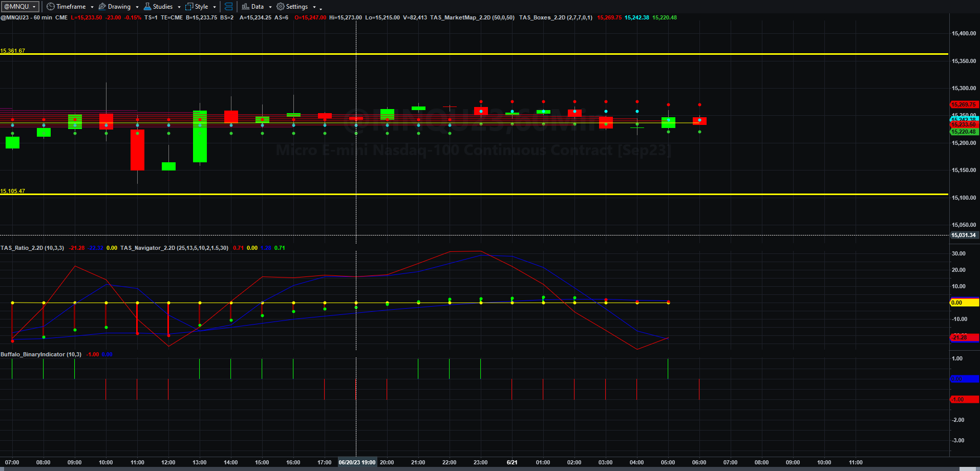
Task: Click the Style overlapping-squares icon
Action: 189,7
